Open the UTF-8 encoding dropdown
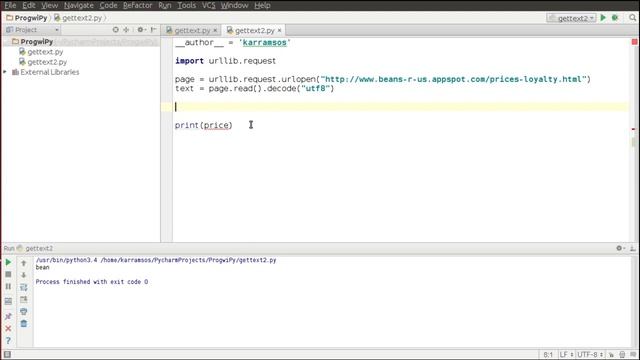 click(590, 355)
